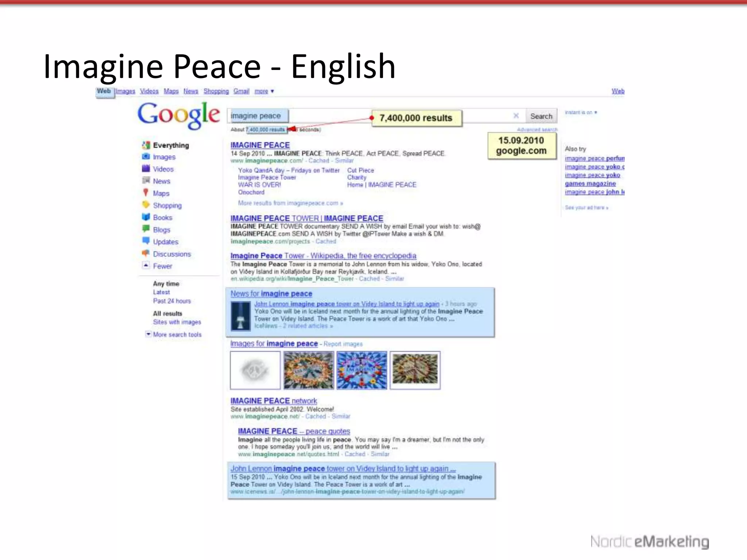
Task: Open Home | IMAGINE PEACE sitelink
Action: click(x=382, y=185)
